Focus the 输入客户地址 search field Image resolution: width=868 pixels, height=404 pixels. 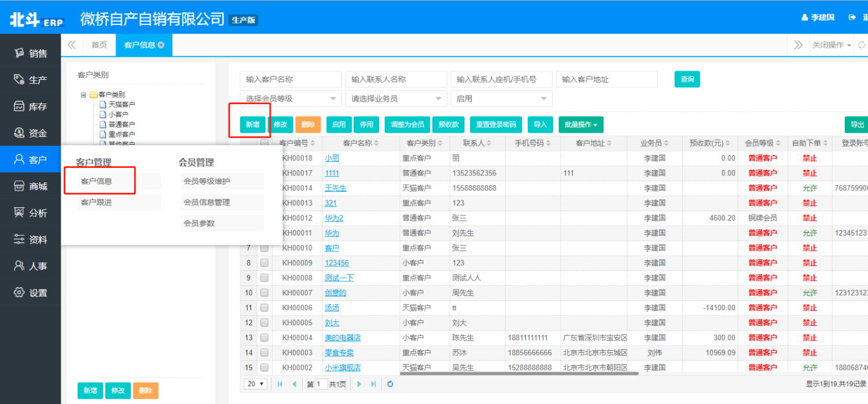point(607,79)
